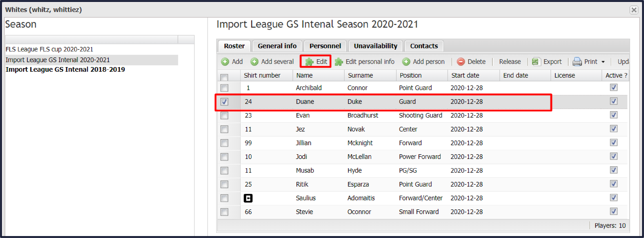Click the red Delete icon
The height and width of the screenshot is (238, 644).
pyautogui.click(x=461, y=62)
